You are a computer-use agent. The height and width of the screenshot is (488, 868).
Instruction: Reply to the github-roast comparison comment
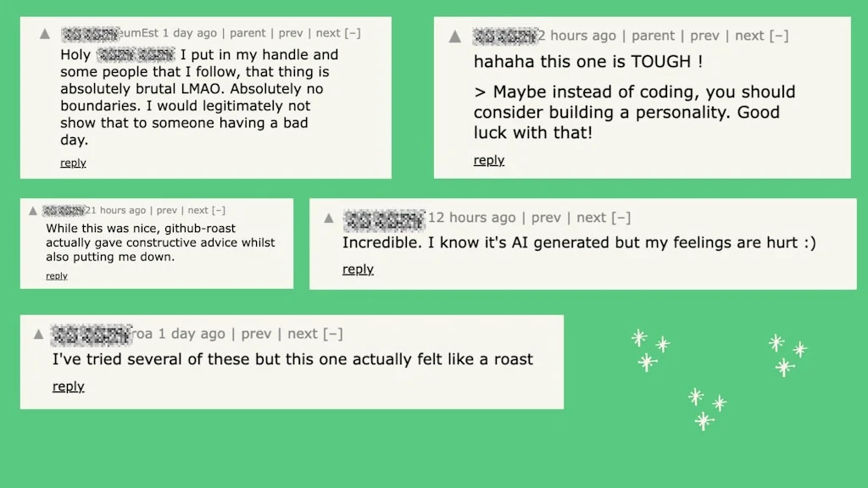tap(56, 275)
